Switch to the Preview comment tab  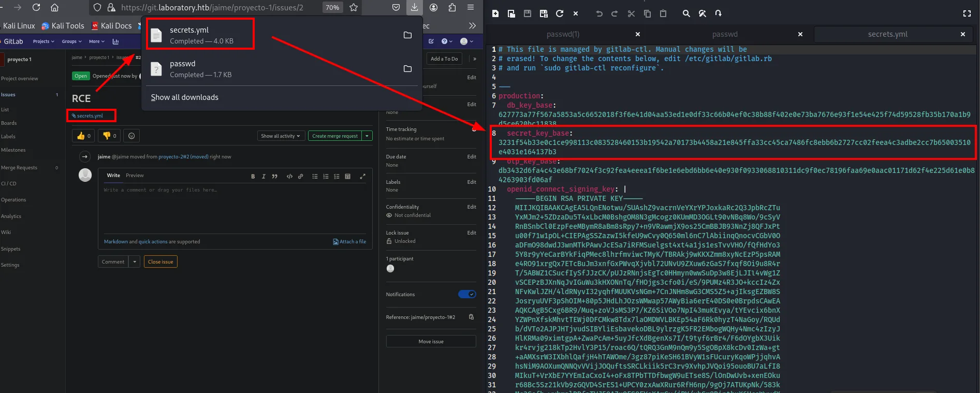(135, 176)
